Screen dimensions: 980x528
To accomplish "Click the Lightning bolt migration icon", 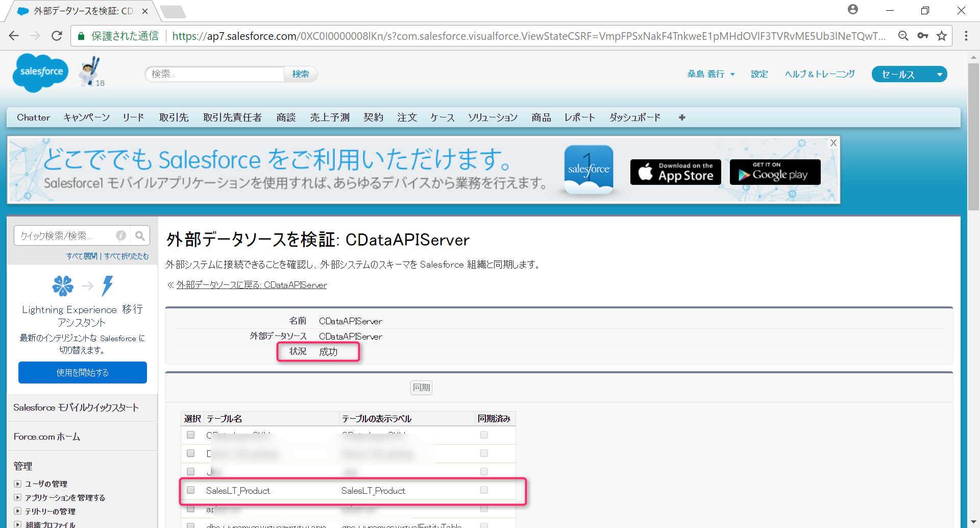I will pyautogui.click(x=107, y=286).
